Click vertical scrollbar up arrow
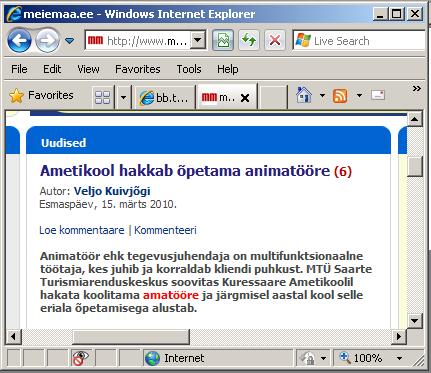This screenshot has height=373, width=431. click(415, 119)
